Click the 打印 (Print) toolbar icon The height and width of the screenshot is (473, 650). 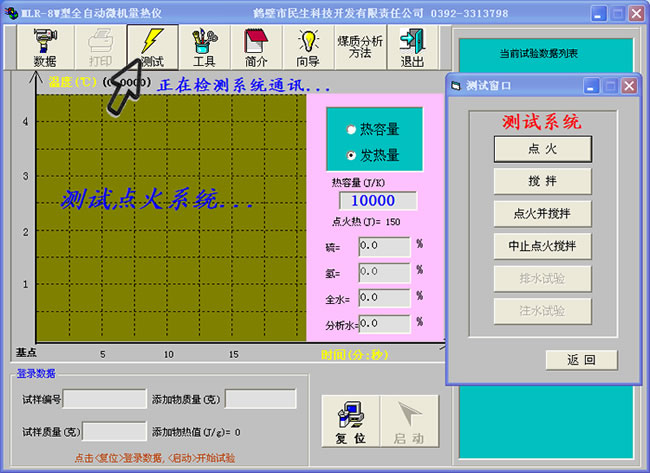click(x=100, y=47)
